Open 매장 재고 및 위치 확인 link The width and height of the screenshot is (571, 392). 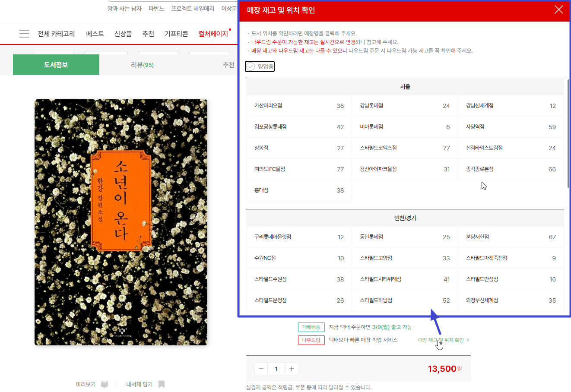[x=444, y=340]
